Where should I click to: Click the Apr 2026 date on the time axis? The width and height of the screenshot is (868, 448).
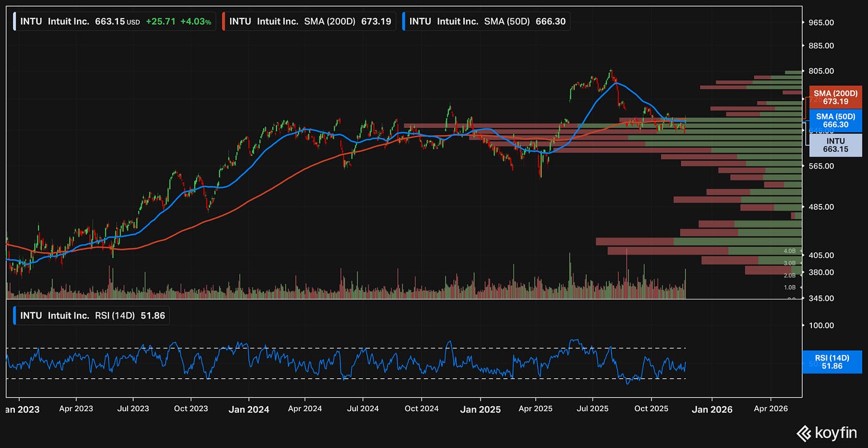pyautogui.click(x=771, y=409)
